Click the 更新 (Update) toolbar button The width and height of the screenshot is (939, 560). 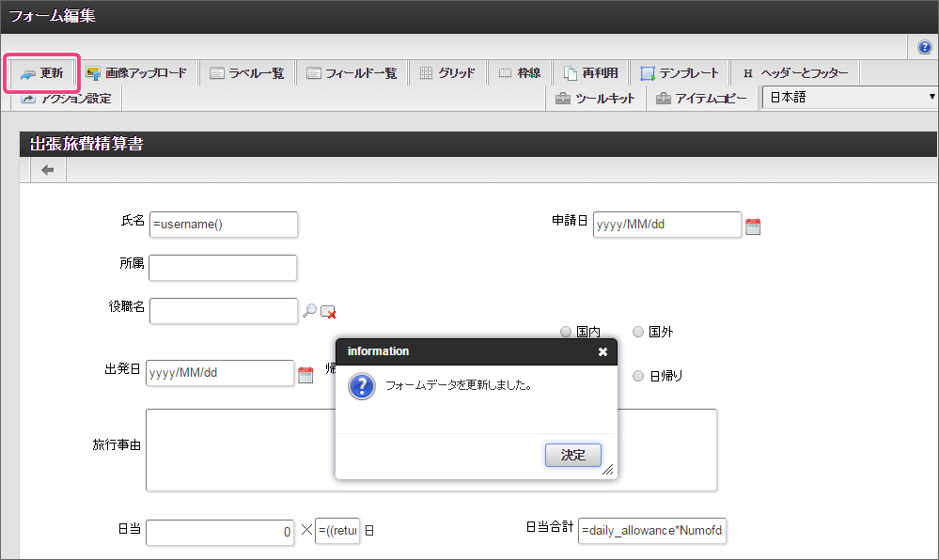(x=42, y=73)
